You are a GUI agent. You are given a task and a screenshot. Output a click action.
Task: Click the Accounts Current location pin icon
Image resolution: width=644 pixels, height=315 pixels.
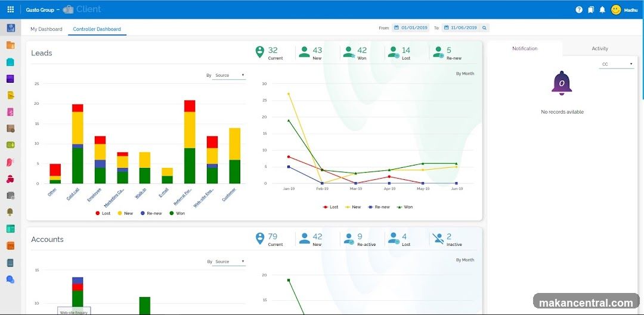click(259, 238)
